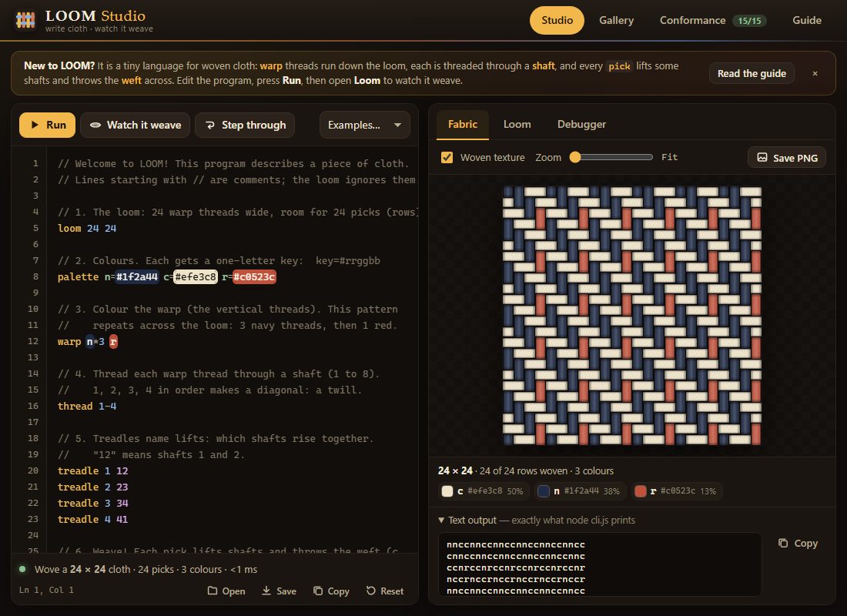Image resolution: width=847 pixels, height=616 pixels.
Task: Click the Run play icon
Action: click(35, 125)
